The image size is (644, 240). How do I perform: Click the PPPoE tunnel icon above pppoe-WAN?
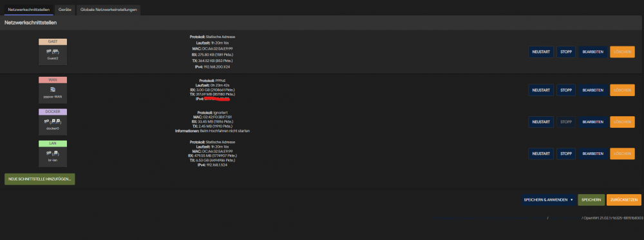coord(53,89)
